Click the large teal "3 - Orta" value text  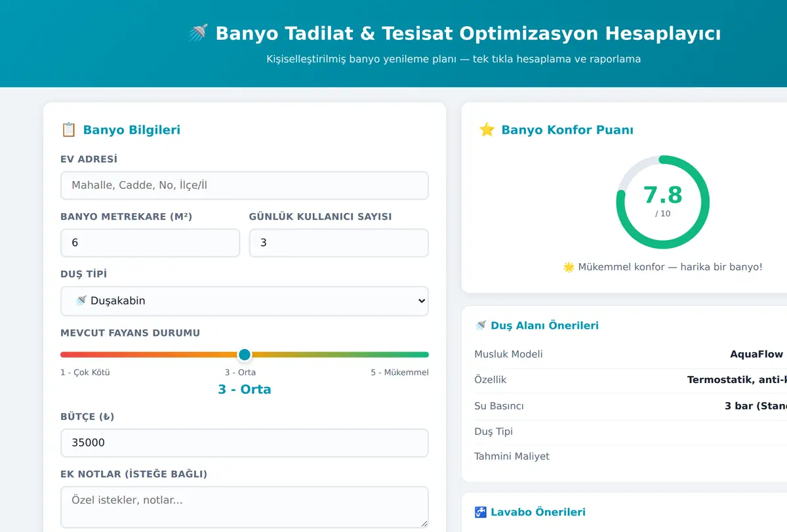pyautogui.click(x=245, y=390)
